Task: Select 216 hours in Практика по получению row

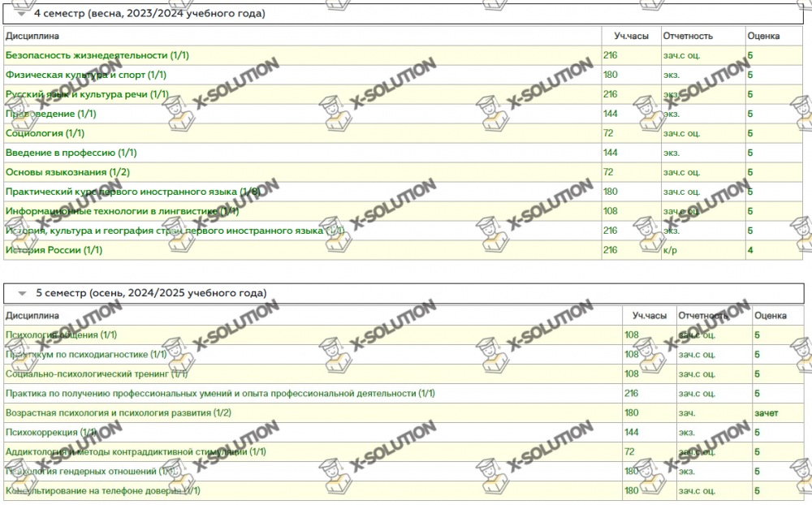Action: 631,394
